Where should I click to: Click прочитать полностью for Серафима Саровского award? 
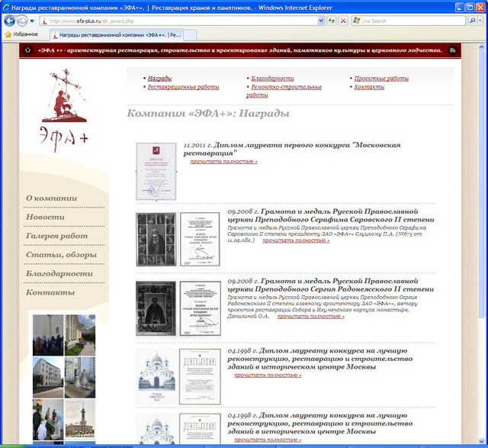click(296, 240)
